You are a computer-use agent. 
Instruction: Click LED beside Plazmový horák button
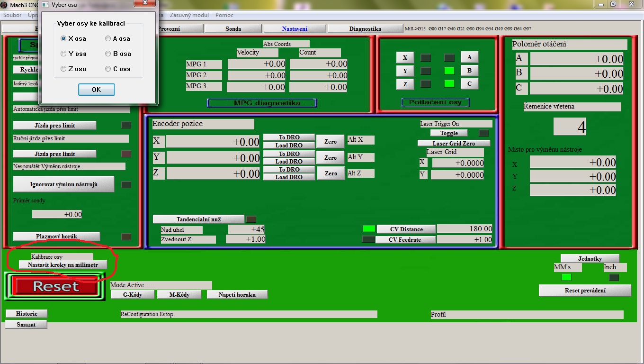coord(126,237)
